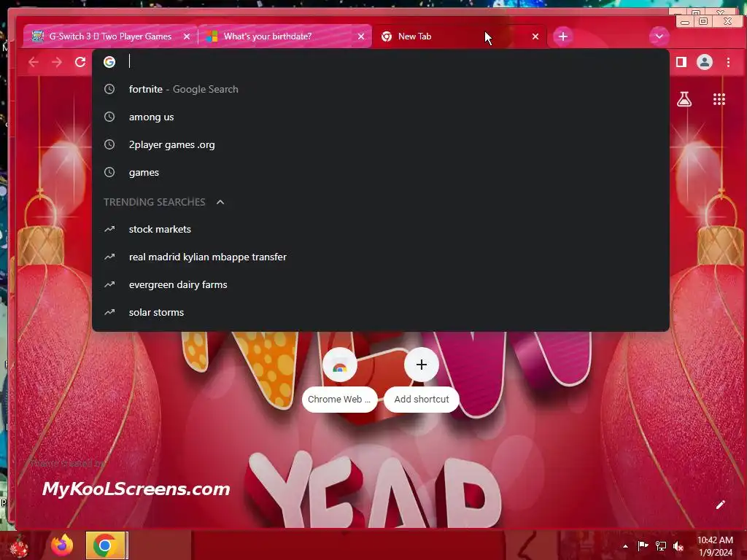This screenshot has width=747, height=560.
Task: Open Chrome Labs flask icon
Action: (684, 99)
